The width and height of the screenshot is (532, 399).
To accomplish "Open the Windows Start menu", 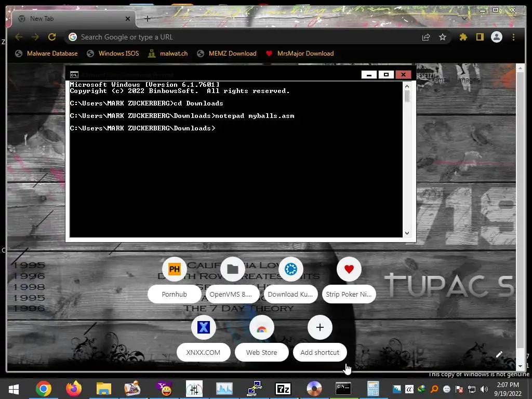I will point(14,389).
